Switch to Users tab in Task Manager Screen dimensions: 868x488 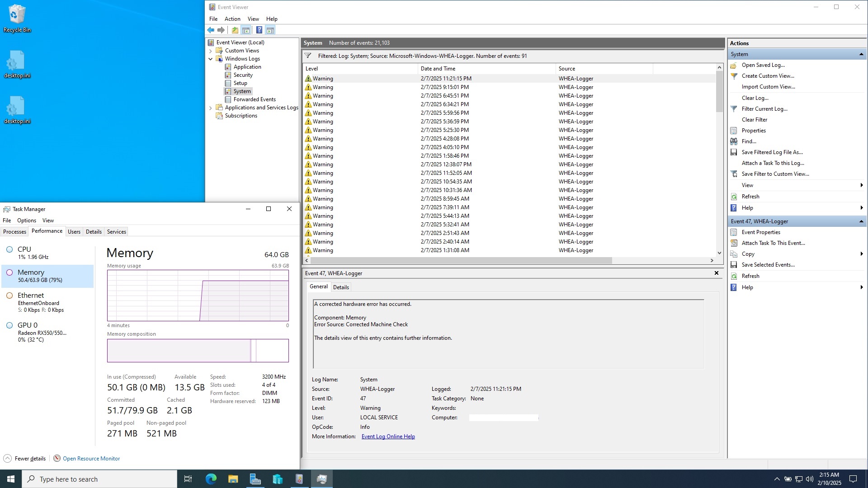point(74,232)
